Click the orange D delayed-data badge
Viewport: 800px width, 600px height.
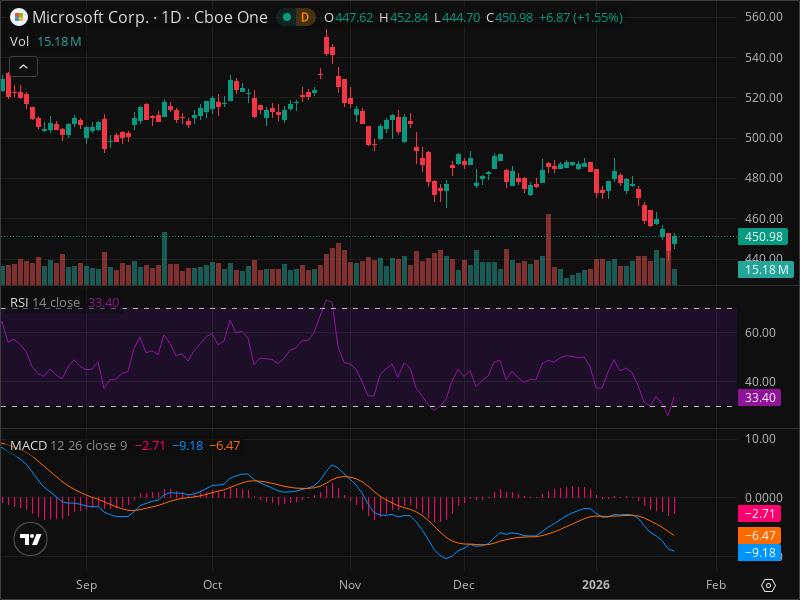(x=305, y=17)
